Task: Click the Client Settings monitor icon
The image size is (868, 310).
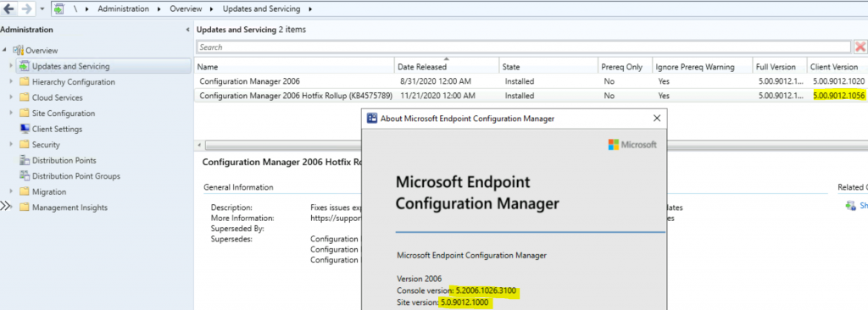Action: (x=24, y=129)
